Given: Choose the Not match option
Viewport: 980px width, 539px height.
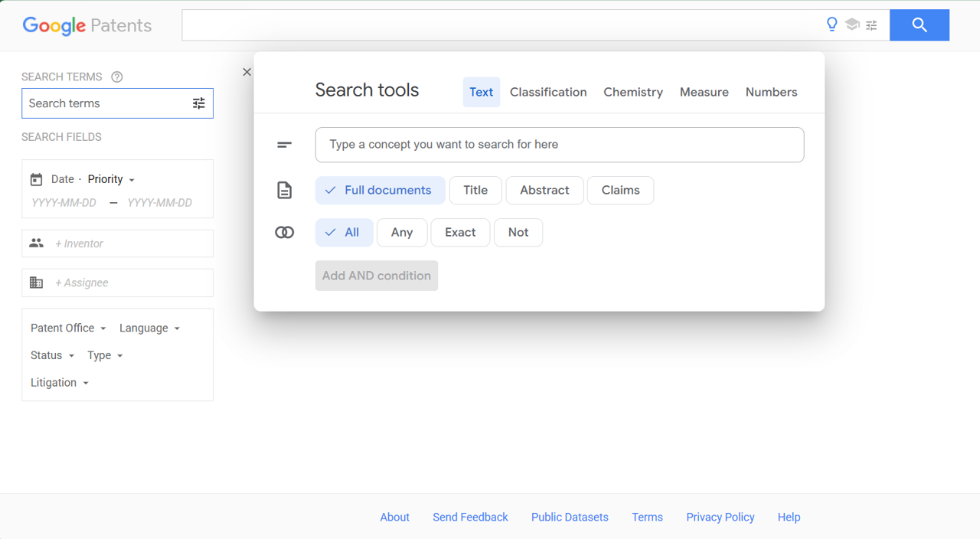Looking at the screenshot, I should (x=518, y=233).
